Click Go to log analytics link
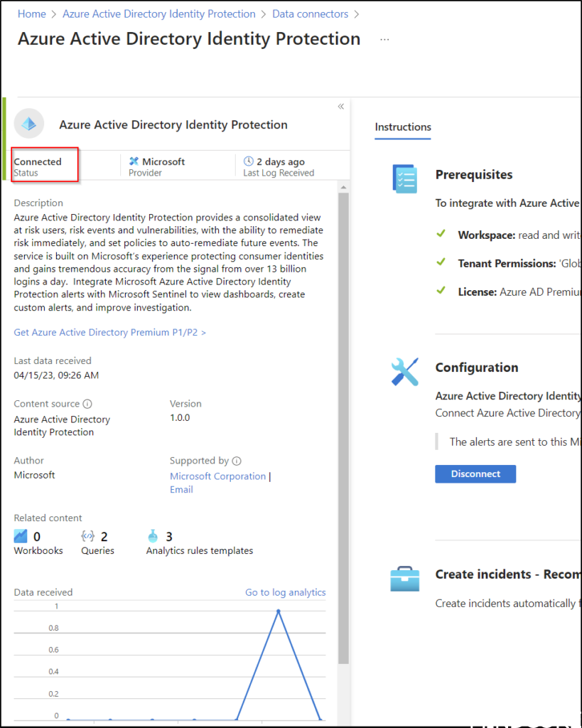 click(285, 592)
